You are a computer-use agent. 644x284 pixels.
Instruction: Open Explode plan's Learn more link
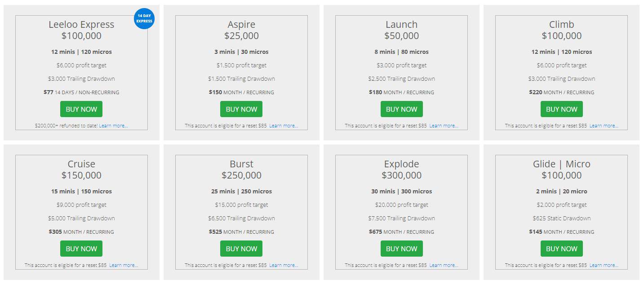(444, 266)
